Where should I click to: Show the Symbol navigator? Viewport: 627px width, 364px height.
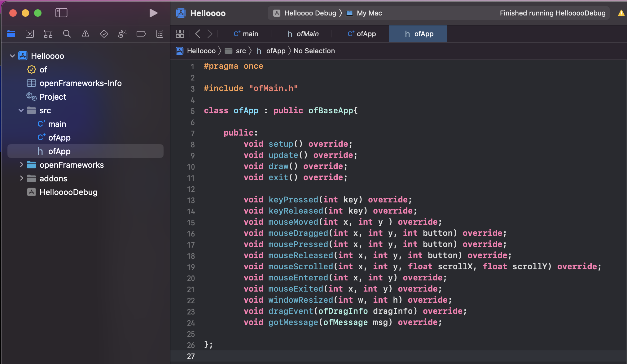pyautogui.click(x=48, y=34)
